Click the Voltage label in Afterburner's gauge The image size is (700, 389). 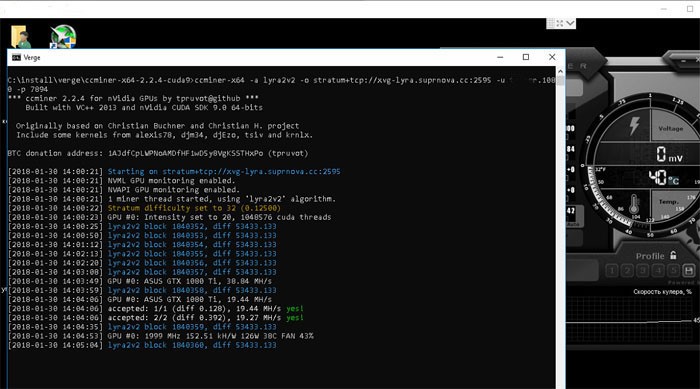pos(671,129)
